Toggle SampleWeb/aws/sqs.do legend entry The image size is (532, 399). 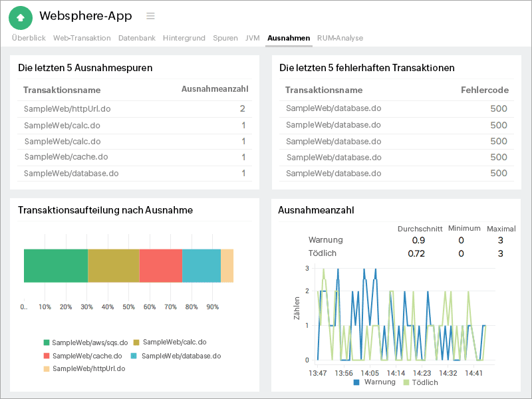(x=85, y=342)
